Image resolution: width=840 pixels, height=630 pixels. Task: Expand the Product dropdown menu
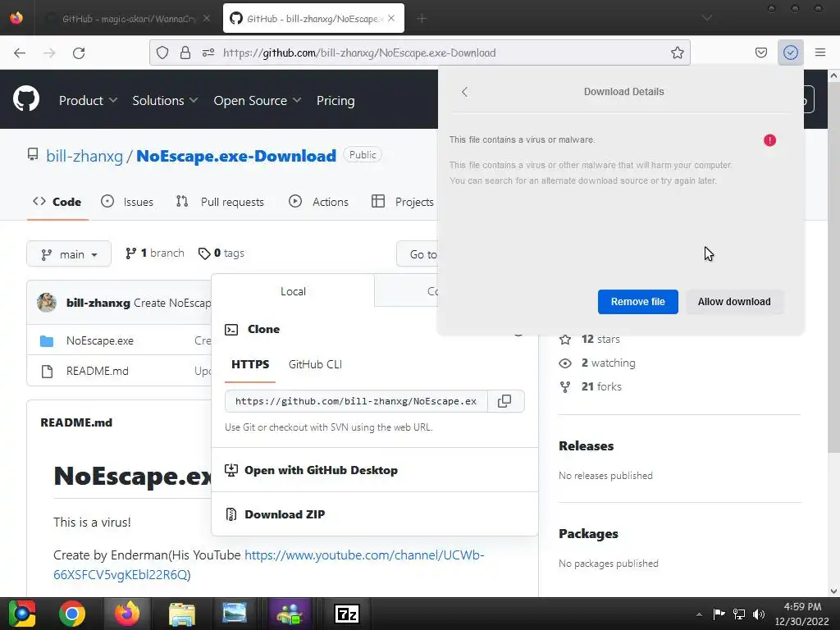(88, 100)
